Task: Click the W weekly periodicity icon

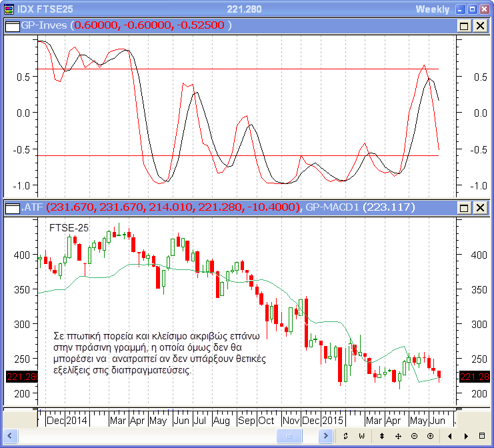Action: pyautogui.click(x=362, y=436)
